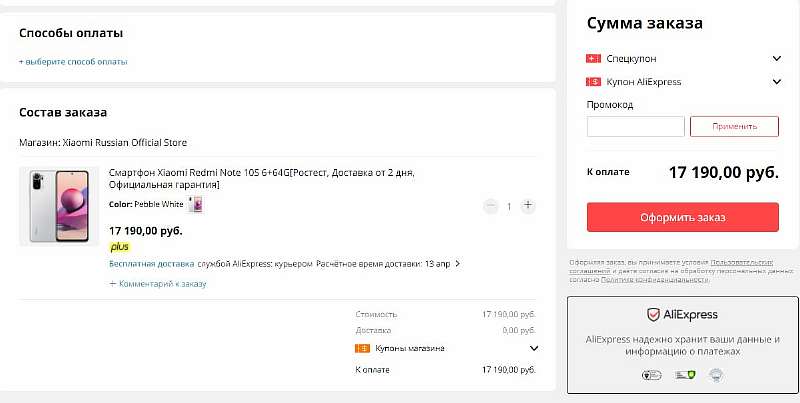Viewport: 800px width, 403px height.
Task: Expand the Купоны магазина section
Action: tap(534, 348)
